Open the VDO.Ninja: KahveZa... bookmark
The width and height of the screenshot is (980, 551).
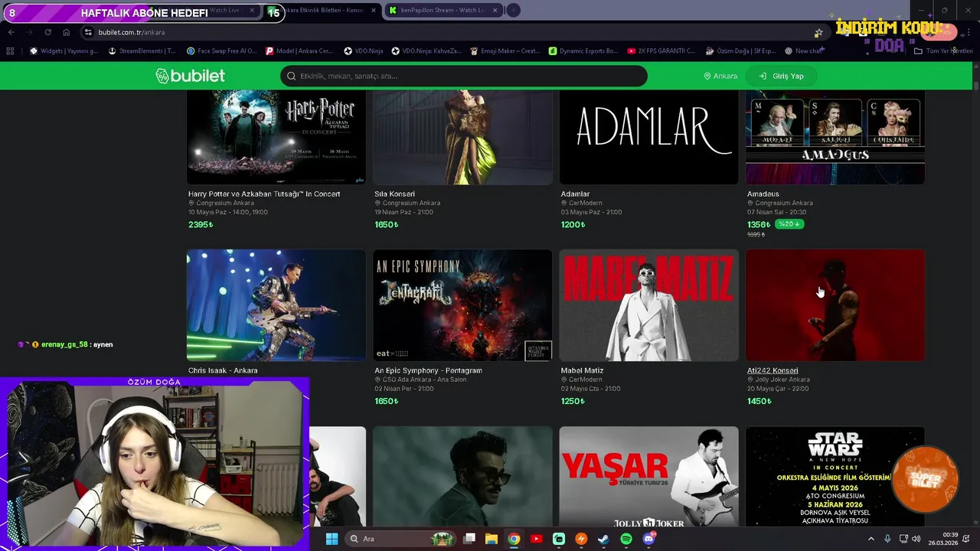coord(426,51)
